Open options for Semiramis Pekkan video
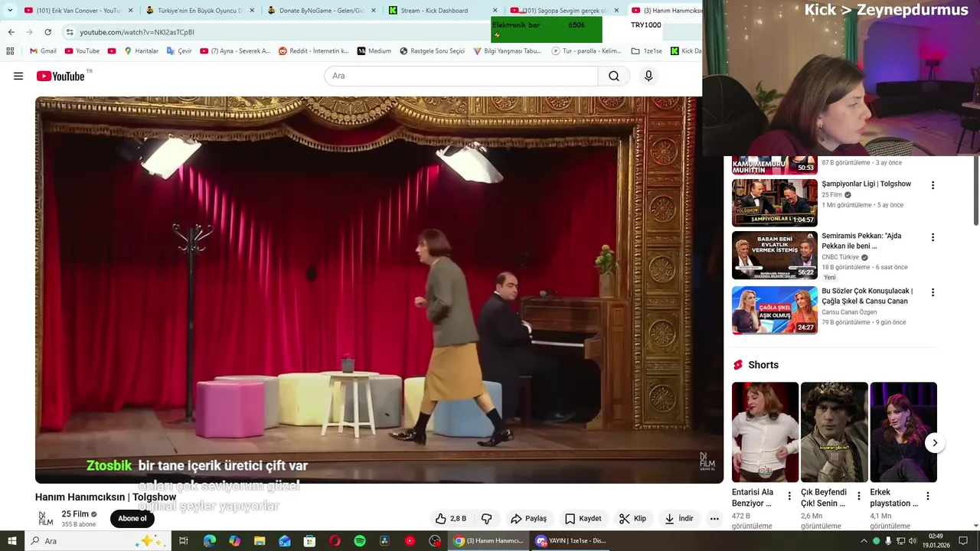Screen dimensions: 980x551 pyautogui.click(x=933, y=237)
